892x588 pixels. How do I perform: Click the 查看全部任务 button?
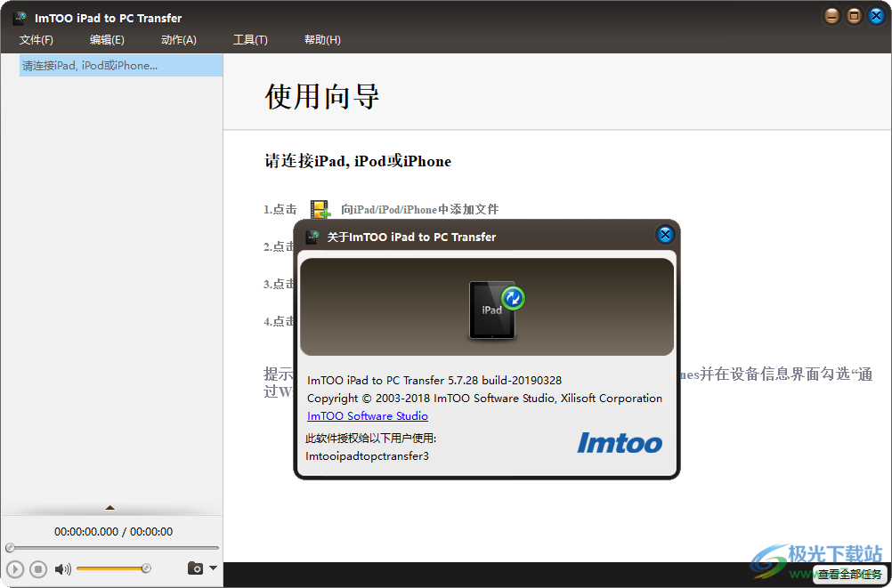850,575
